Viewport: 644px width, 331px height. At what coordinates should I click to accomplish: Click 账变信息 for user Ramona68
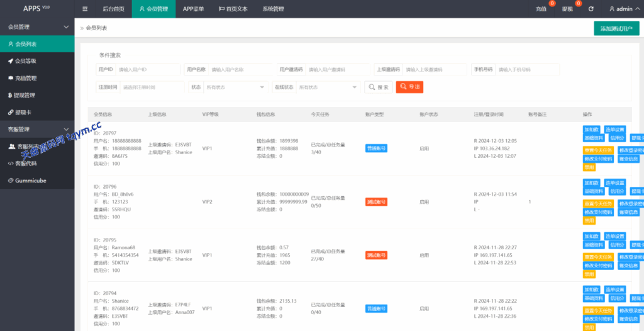pyautogui.click(x=628, y=266)
